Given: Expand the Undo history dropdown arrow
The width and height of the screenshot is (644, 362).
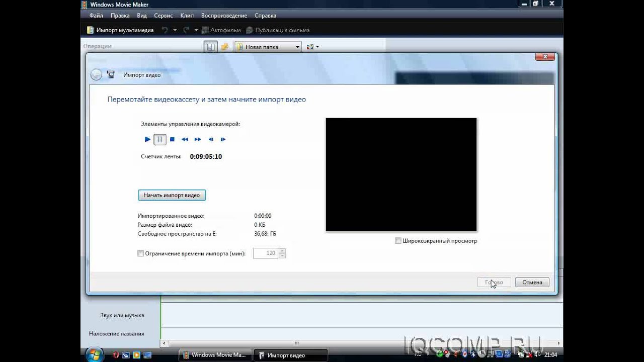Looking at the screenshot, I should (175, 30).
